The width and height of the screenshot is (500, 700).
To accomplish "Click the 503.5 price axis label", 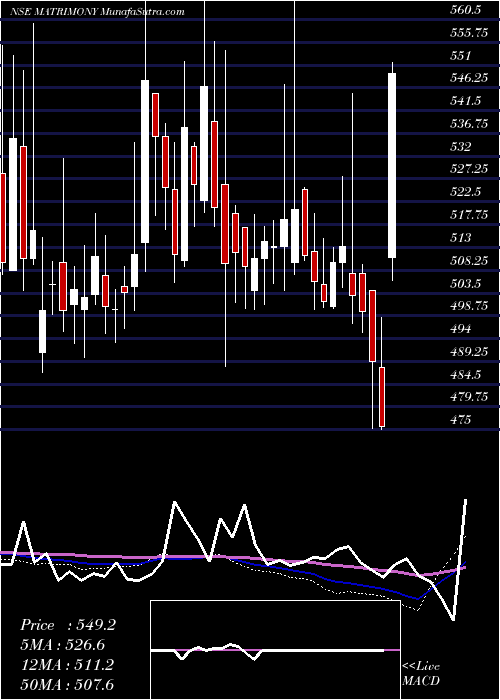I will [x=465, y=283].
